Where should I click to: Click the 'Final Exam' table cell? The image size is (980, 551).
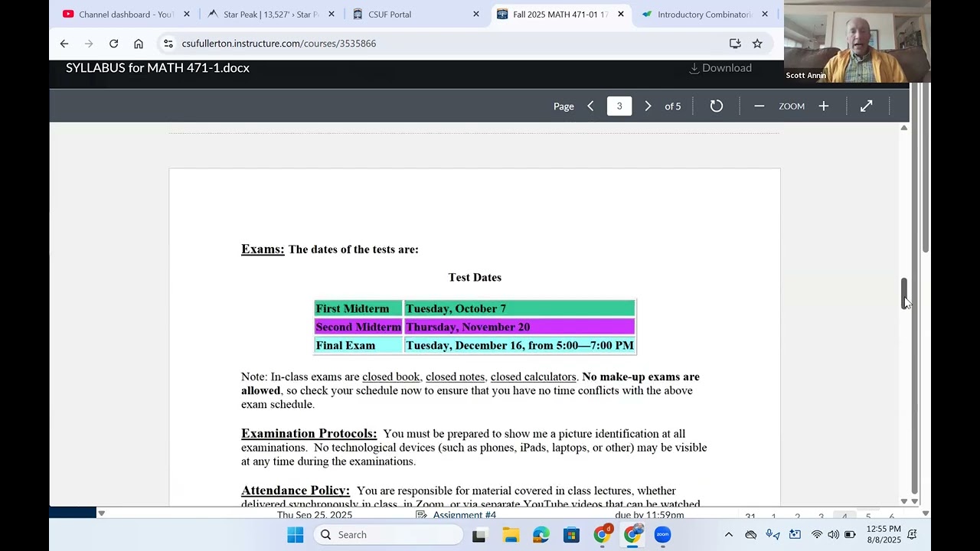tap(358, 345)
